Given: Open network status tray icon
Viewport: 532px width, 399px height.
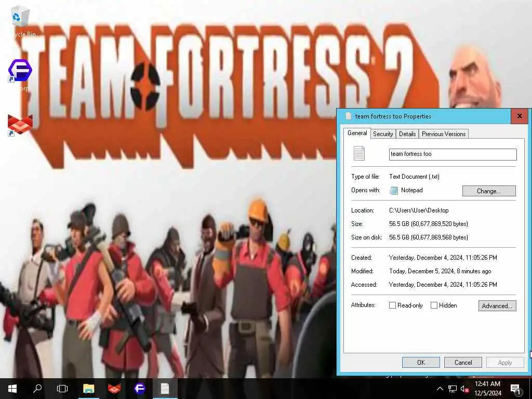Looking at the screenshot, I should [x=453, y=389].
